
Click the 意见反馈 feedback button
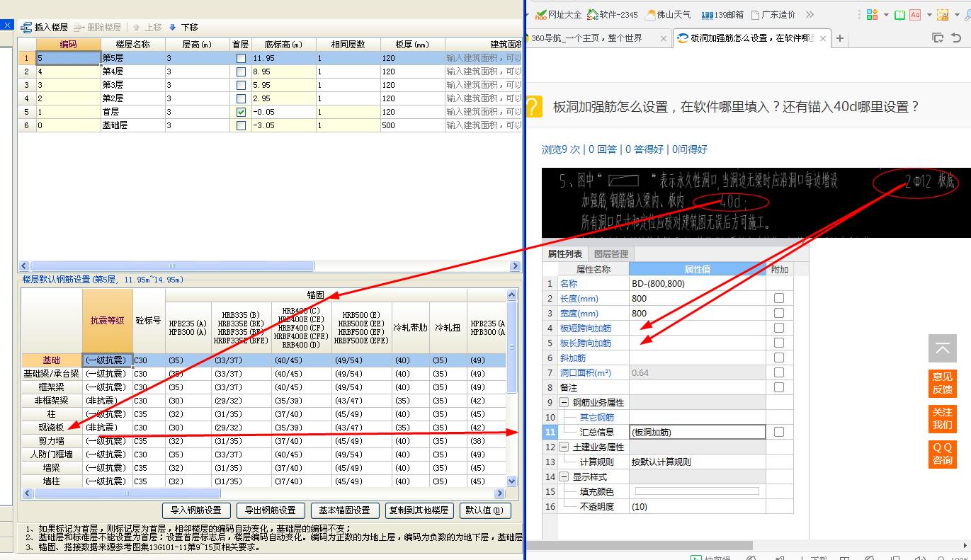click(x=942, y=383)
